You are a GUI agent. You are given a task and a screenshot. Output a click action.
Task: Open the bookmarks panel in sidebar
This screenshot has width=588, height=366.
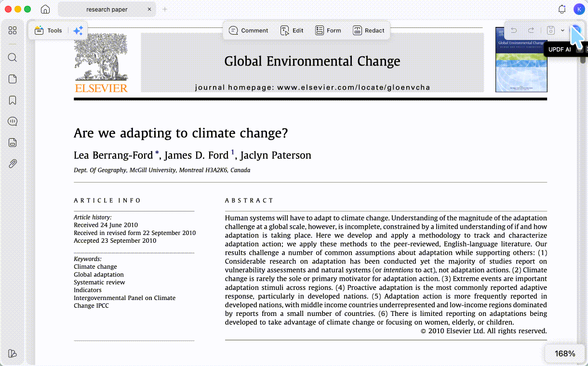(x=13, y=100)
